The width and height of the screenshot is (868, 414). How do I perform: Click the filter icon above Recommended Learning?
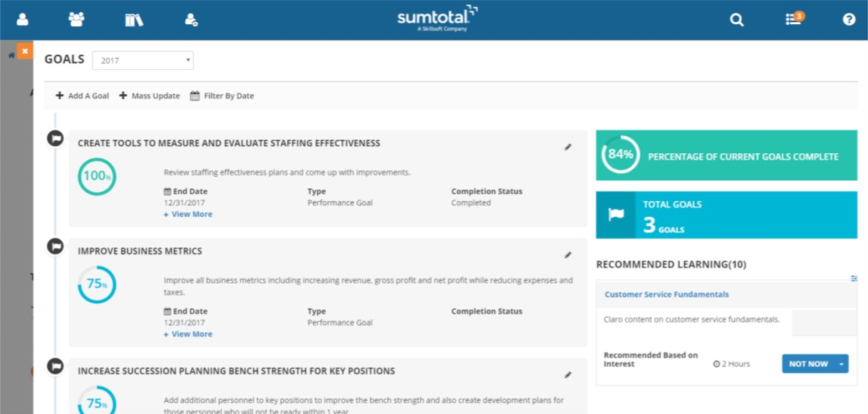tap(854, 278)
